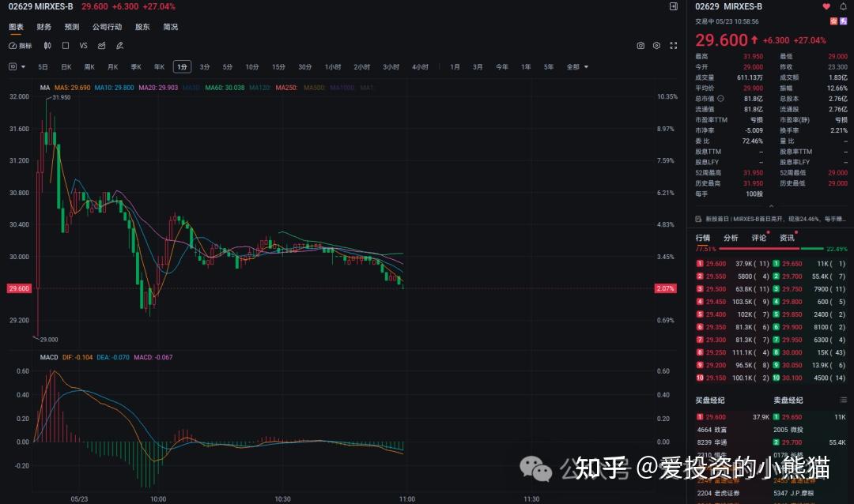Viewport: 854px width, 504px height.
Task: Unfavorite MIRXES-B via red heart toggle
Action: 826,6
